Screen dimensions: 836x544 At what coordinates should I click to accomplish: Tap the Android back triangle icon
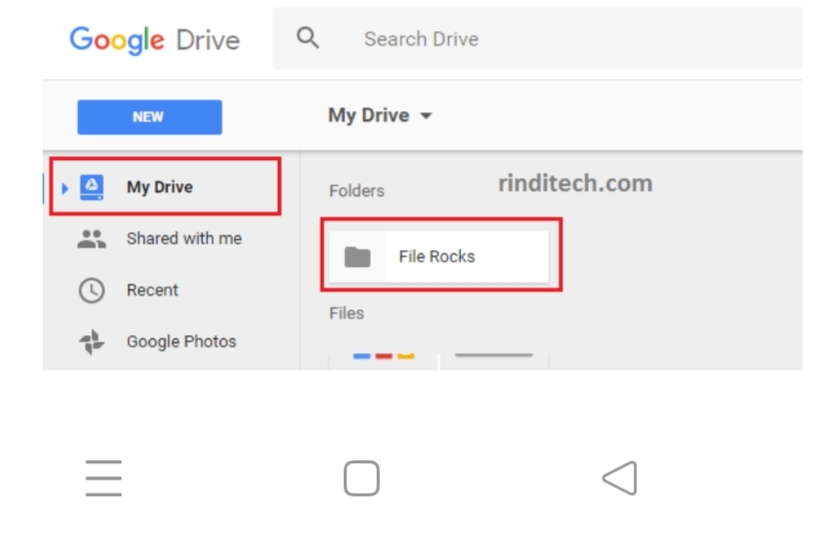(x=620, y=478)
